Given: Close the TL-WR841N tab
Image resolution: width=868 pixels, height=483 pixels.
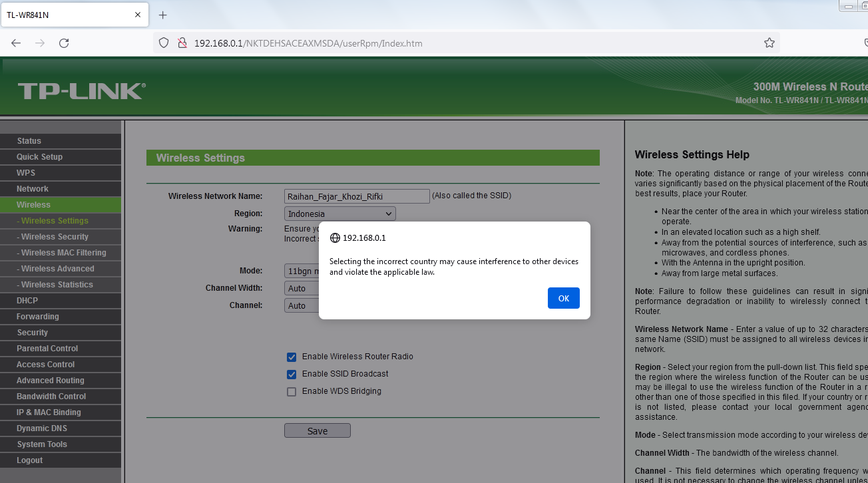Looking at the screenshot, I should [x=138, y=15].
